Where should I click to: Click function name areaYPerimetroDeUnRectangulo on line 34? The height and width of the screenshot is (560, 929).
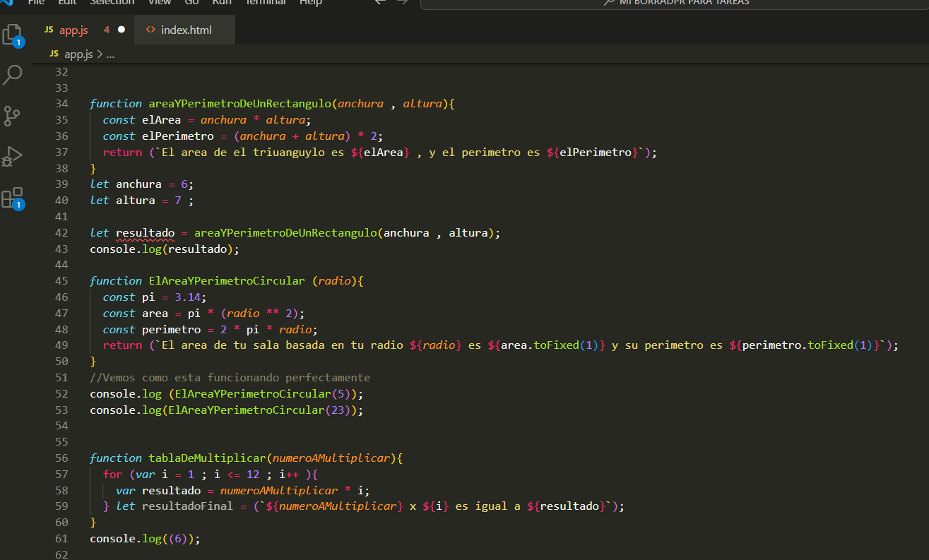240,104
